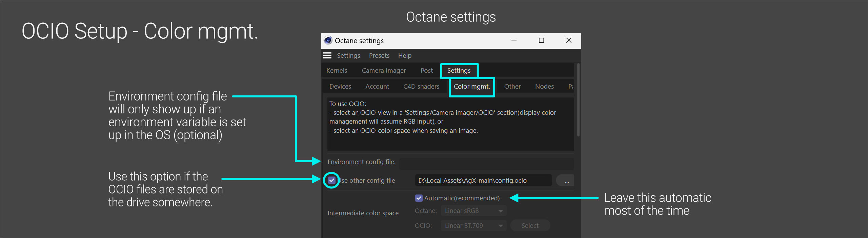The image size is (868, 238).
Task: Switch to the Kernels tab
Action: (337, 71)
